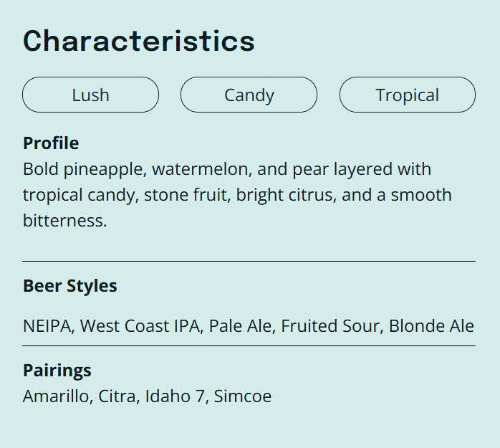Open the Simcoe hop pairing
The image size is (500, 448).
click(243, 396)
